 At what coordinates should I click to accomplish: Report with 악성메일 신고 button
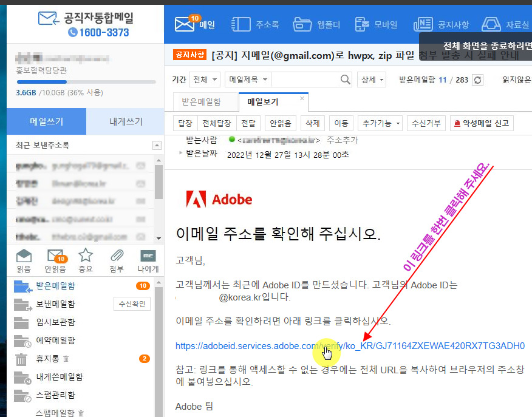tap(482, 123)
